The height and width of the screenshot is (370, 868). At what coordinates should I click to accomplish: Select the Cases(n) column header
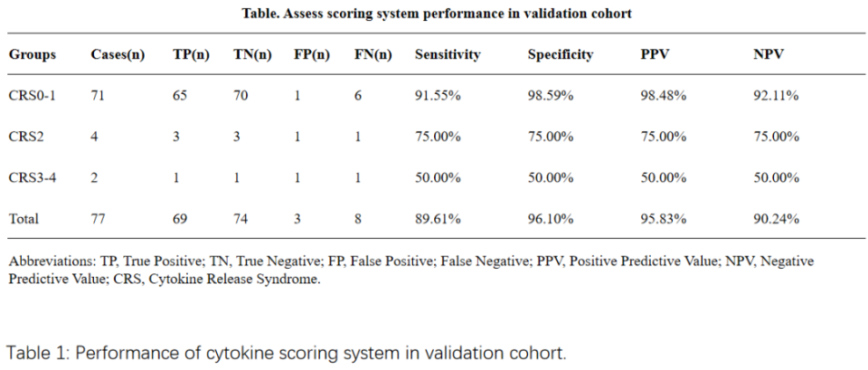(x=118, y=55)
